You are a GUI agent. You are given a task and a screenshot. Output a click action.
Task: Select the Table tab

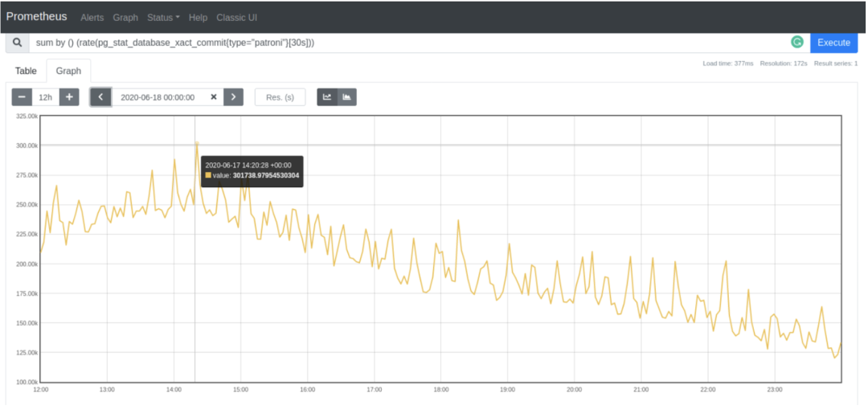tap(26, 71)
